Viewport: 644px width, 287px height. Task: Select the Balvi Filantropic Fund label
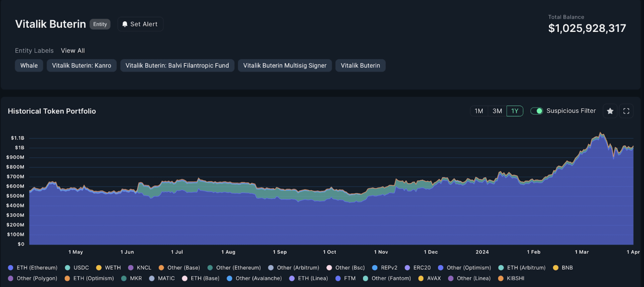(177, 66)
